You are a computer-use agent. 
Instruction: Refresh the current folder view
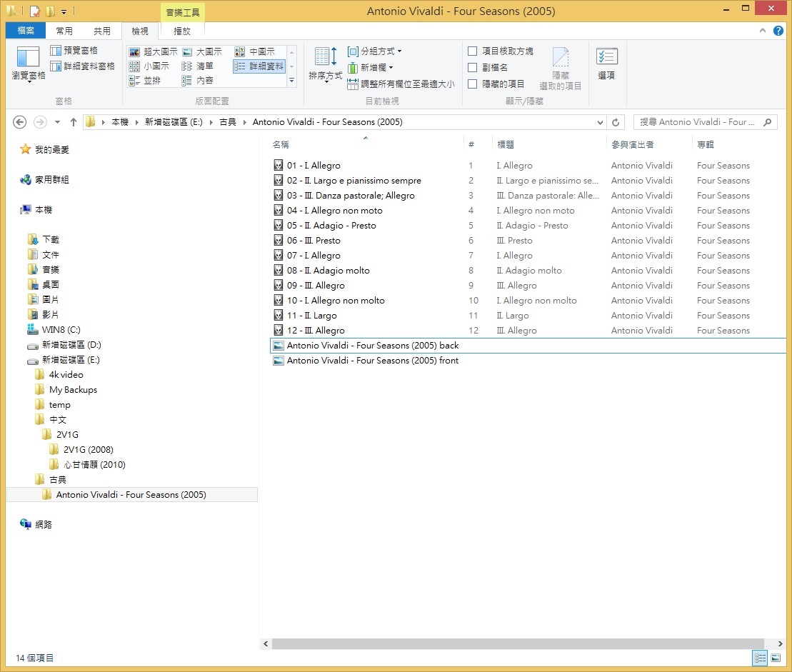616,122
